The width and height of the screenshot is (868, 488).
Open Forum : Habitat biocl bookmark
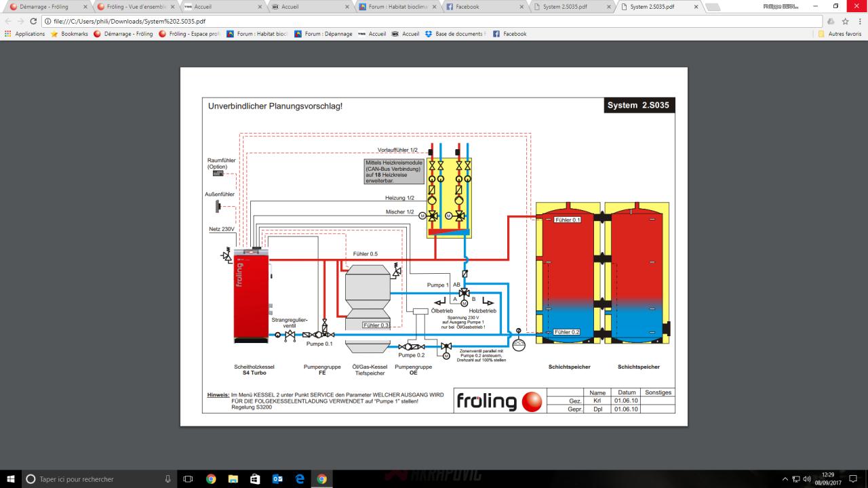pos(258,34)
